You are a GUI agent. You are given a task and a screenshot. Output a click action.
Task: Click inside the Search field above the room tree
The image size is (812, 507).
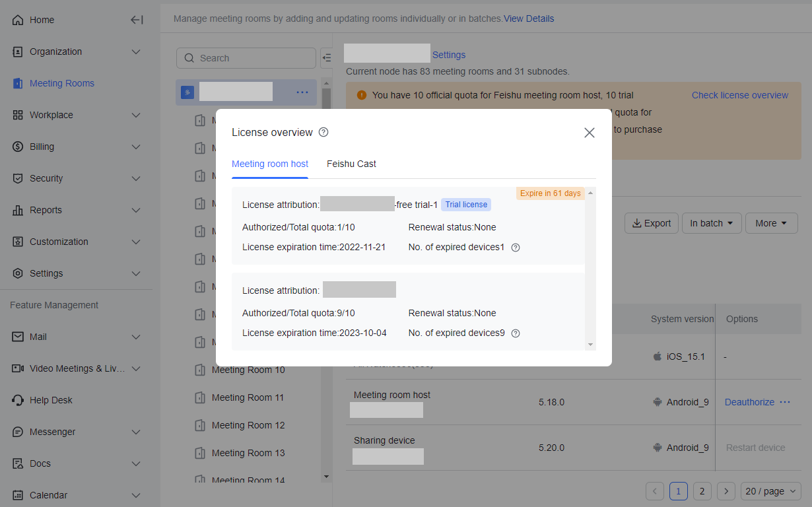[246, 58]
